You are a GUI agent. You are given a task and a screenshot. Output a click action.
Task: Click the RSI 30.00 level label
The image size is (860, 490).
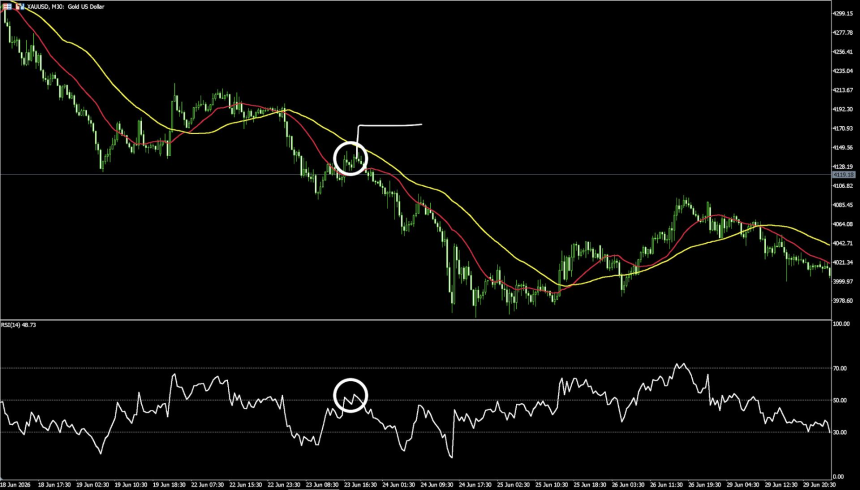tap(840, 432)
